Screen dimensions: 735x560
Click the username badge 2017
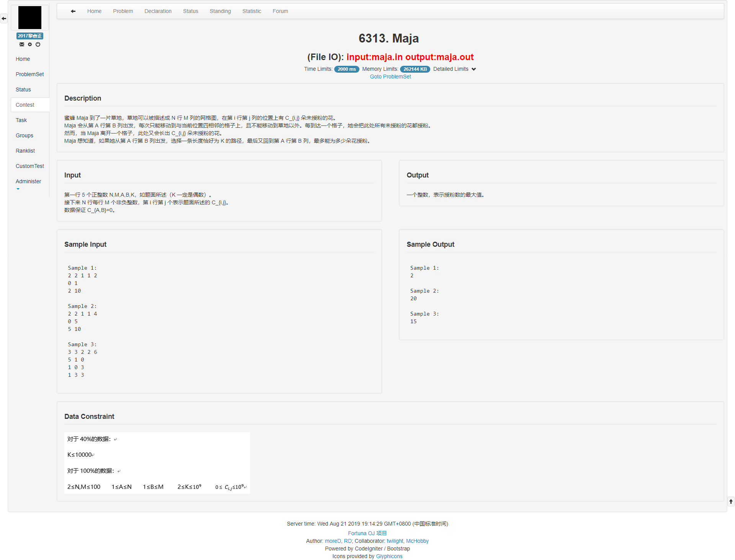point(30,36)
